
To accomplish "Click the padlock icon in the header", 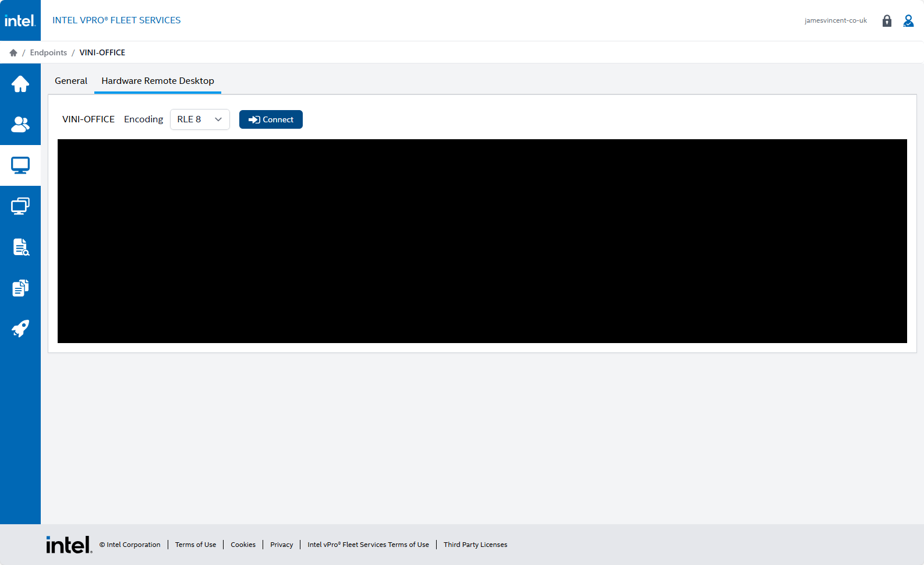I will point(887,21).
